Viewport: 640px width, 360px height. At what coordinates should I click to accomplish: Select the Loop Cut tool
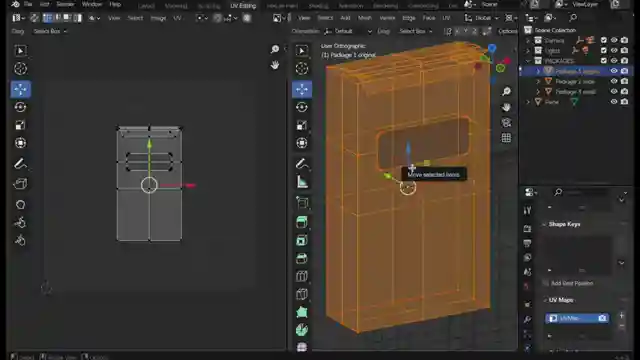tap(302, 276)
